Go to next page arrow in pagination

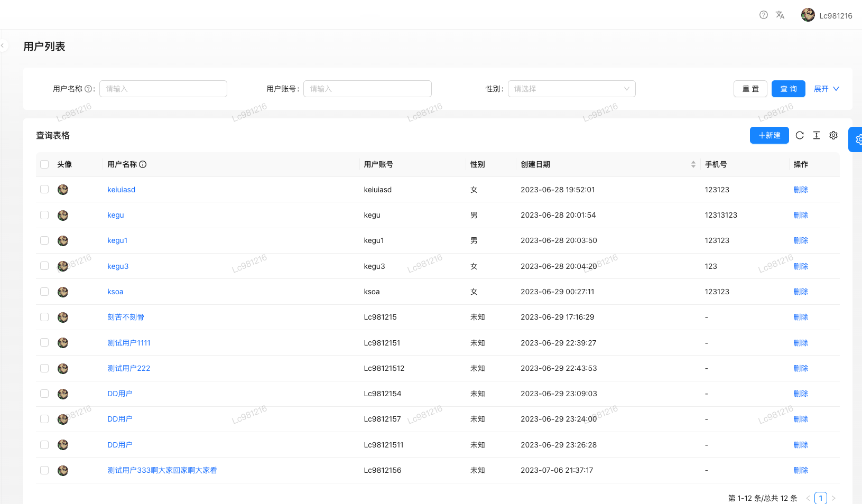tap(833, 498)
